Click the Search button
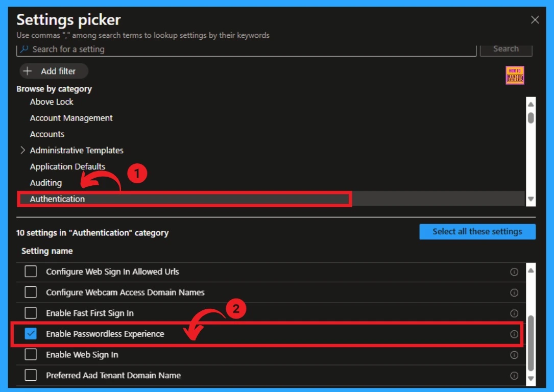The image size is (554, 392). click(505, 48)
